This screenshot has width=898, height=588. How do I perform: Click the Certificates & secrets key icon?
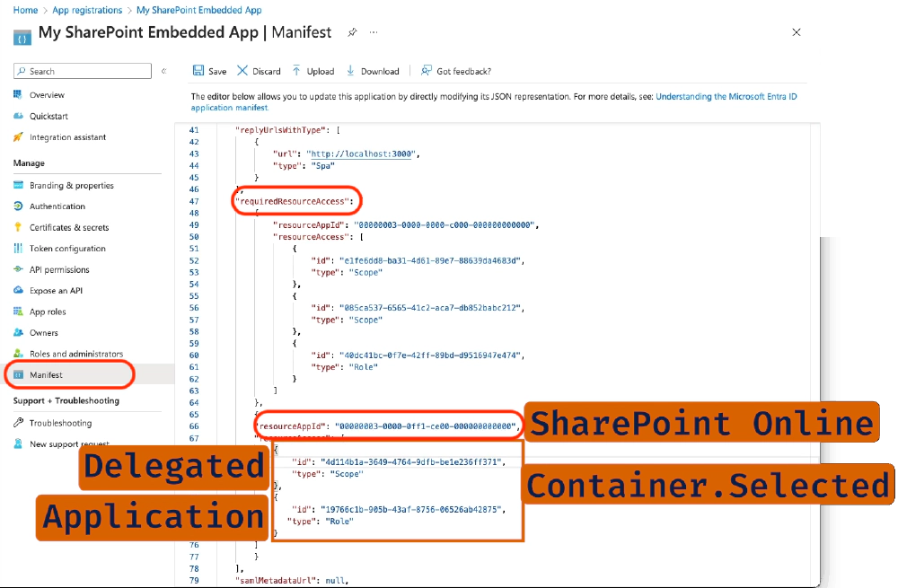[x=18, y=227]
